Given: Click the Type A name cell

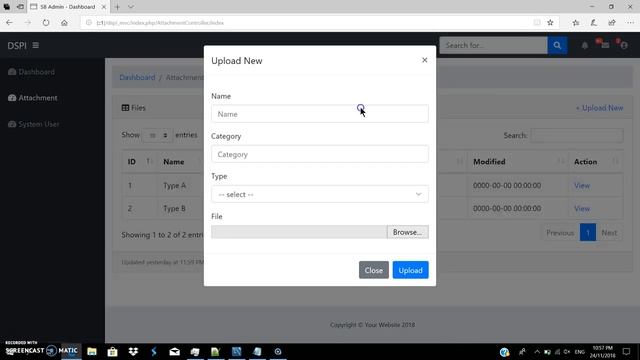Looking at the screenshot, I should click(x=174, y=185).
